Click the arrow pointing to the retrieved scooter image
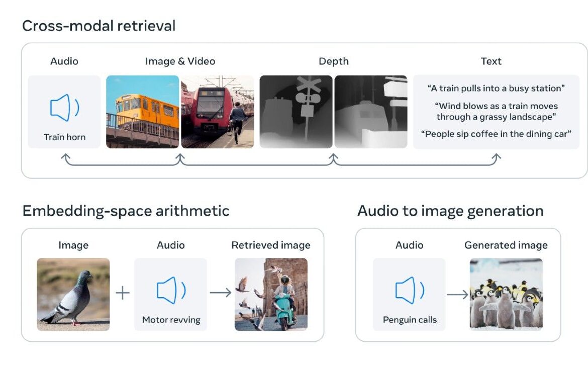 (x=221, y=293)
